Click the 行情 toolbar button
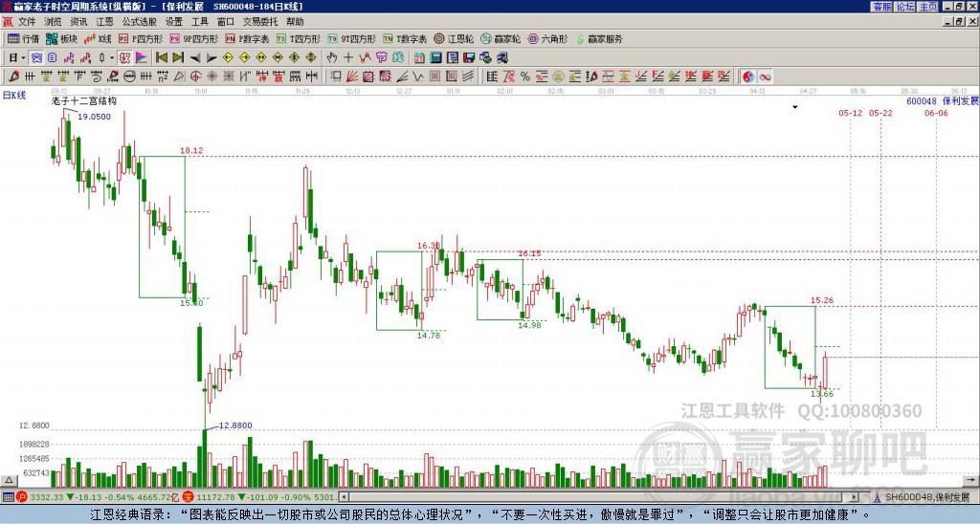 pos(23,38)
